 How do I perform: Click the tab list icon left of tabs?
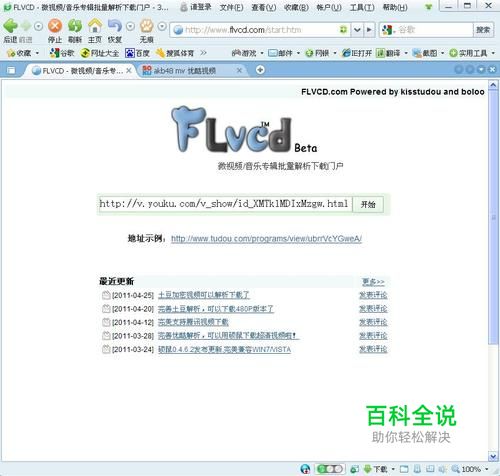click(11, 70)
